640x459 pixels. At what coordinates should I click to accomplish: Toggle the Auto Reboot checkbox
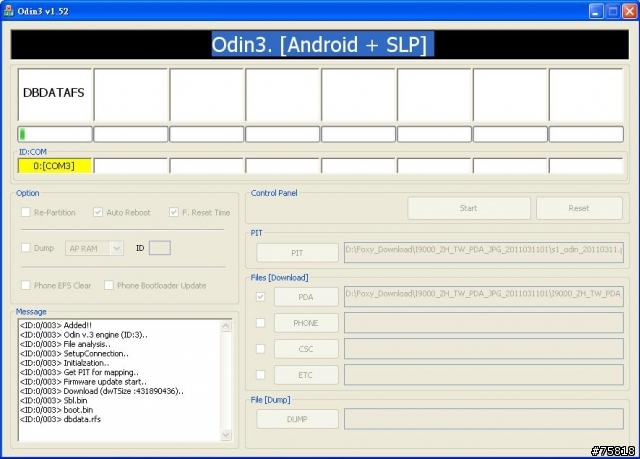[98, 212]
